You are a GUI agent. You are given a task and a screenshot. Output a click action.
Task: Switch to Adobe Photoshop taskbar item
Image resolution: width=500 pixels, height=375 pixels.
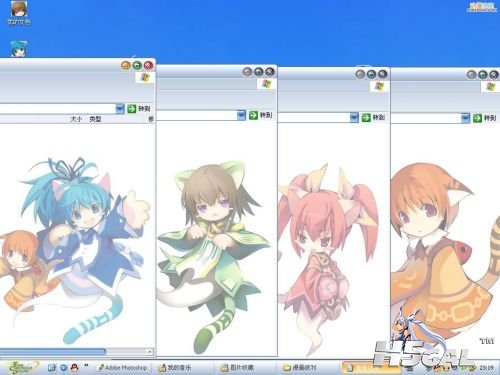point(122,367)
